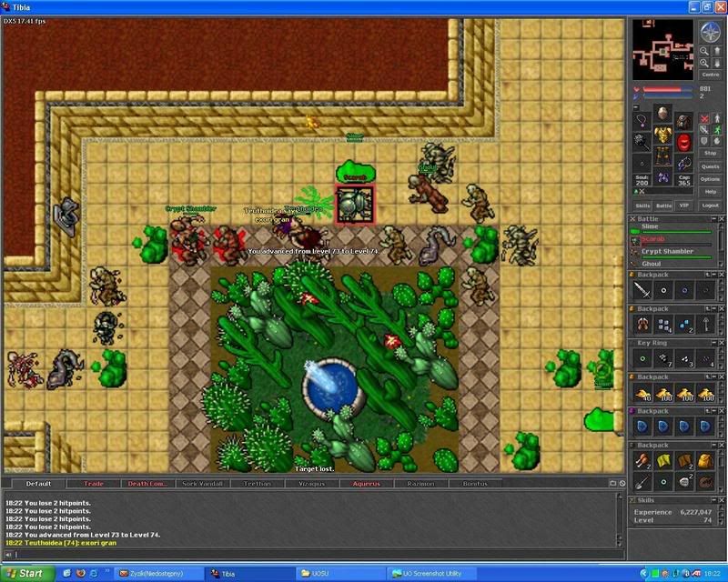Image resolution: width=728 pixels, height=582 pixels.
Task: Launch Firefox from the quick launch bar
Action: pos(80,574)
